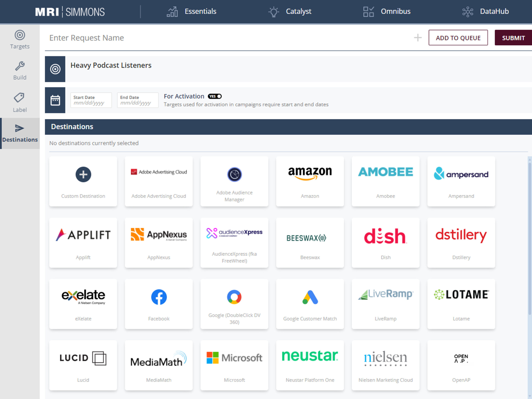The height and width of the screenshot is (399, 532).
Task: Select the Google DoubleClick DV 360 icon
Action: 234,297
